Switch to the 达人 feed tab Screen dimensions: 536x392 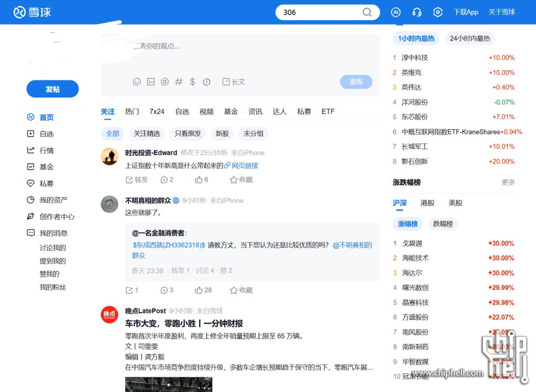(279, 112)
